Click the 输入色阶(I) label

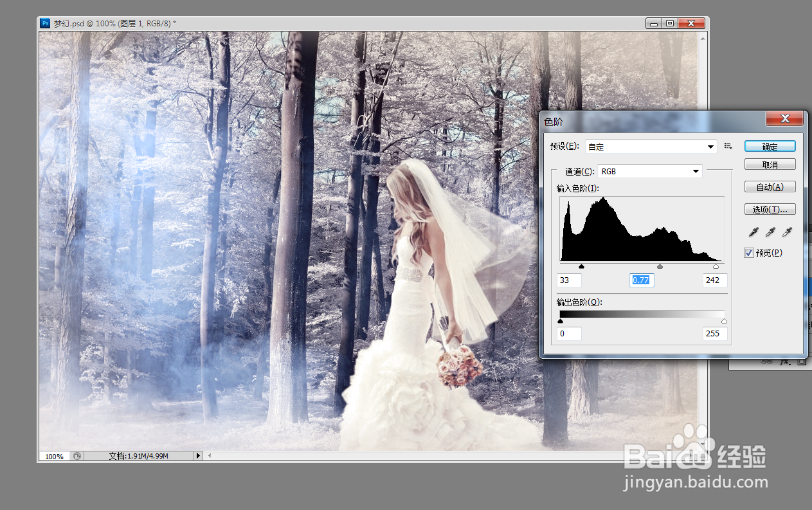pyautogui.click(x=578, y=188)
